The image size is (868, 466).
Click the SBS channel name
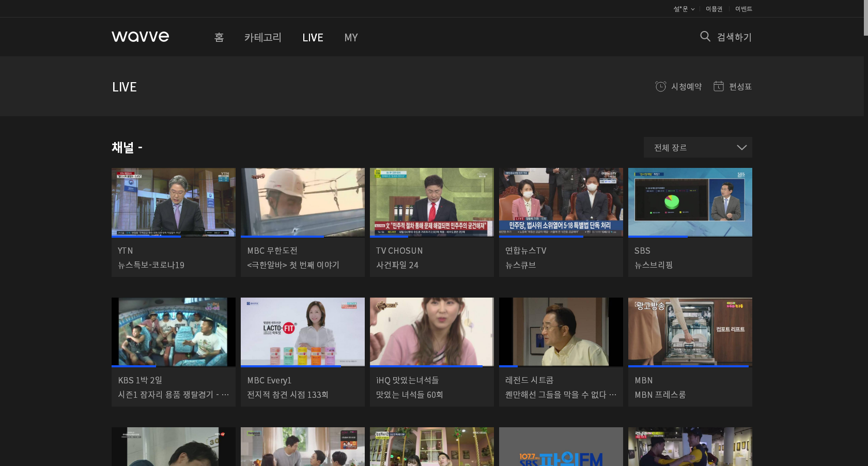pos(642,251)
